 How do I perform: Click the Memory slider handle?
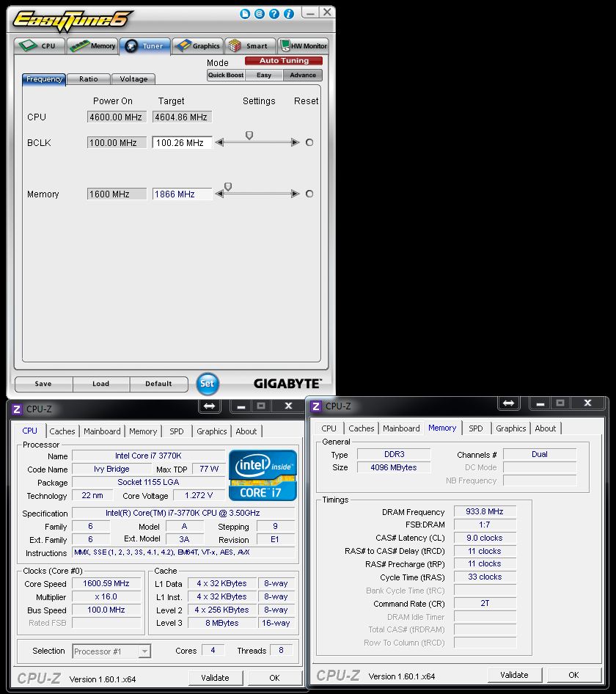point(228,187)
